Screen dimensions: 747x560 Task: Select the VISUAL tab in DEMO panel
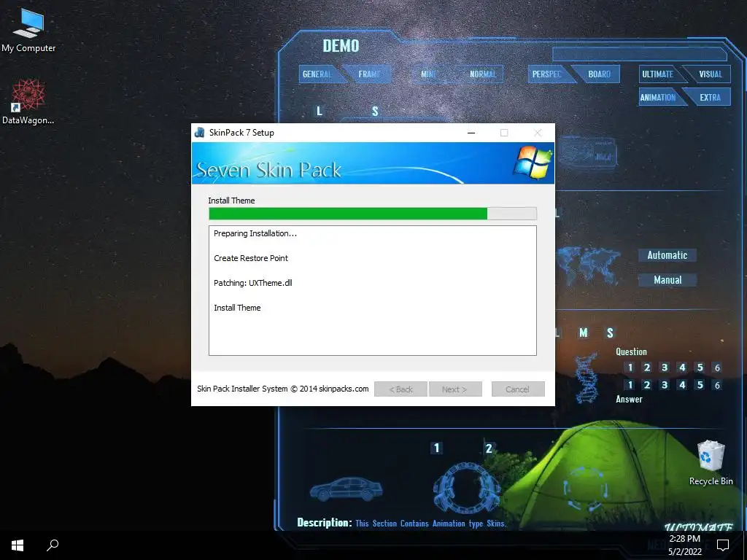[710, 74]
